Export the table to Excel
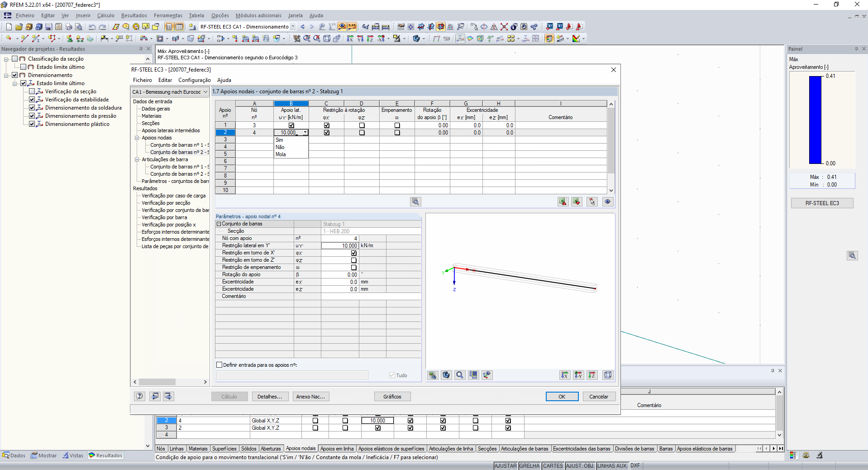868x470 pixels. click(x=563, y=202)
